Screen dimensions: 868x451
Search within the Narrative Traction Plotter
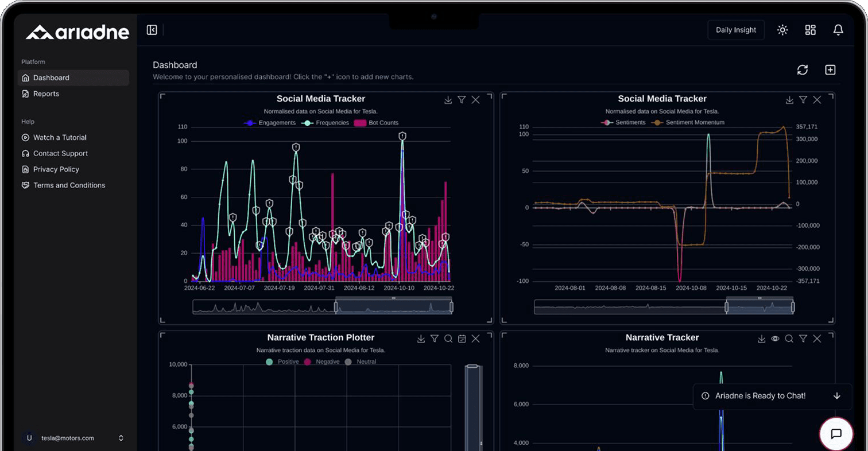coord(448,339)
